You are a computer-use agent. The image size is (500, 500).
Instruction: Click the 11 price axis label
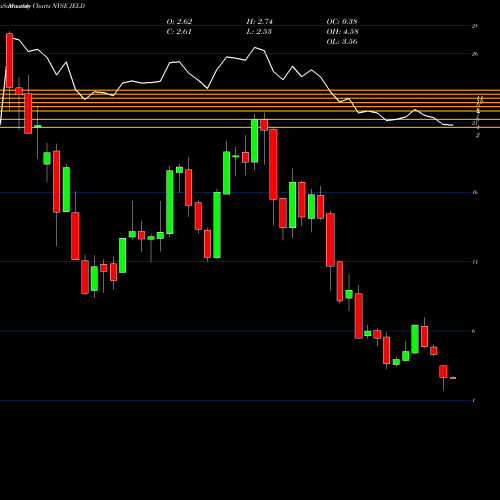[x=475, y=262]
